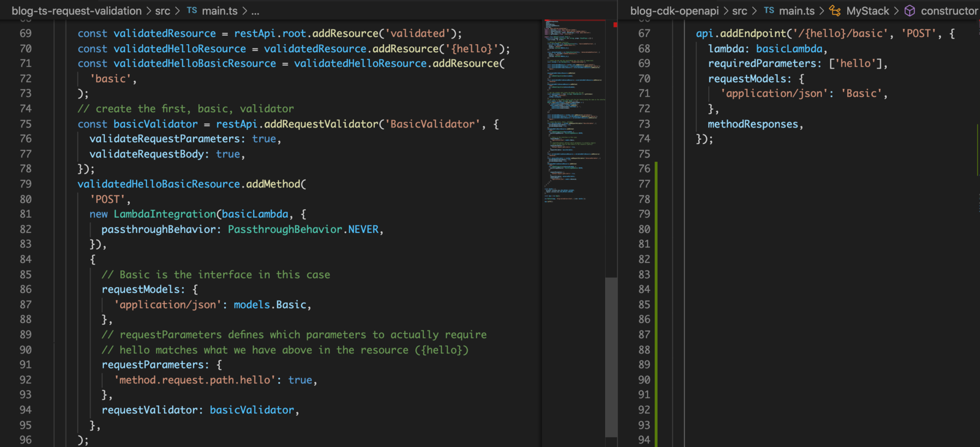Click the TS file icon in left breadcrumb
This screenshot has height=447, width=980.
coord(192,10)
